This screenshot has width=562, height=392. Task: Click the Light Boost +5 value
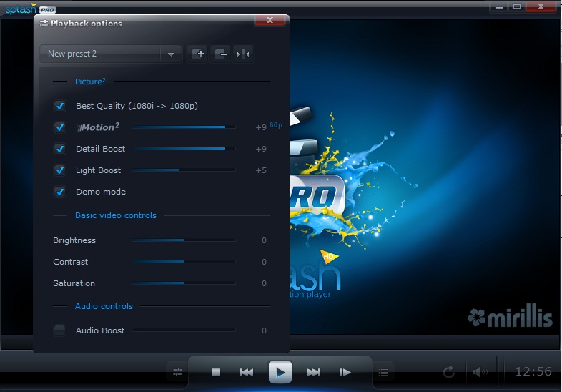tap(261, 170)
